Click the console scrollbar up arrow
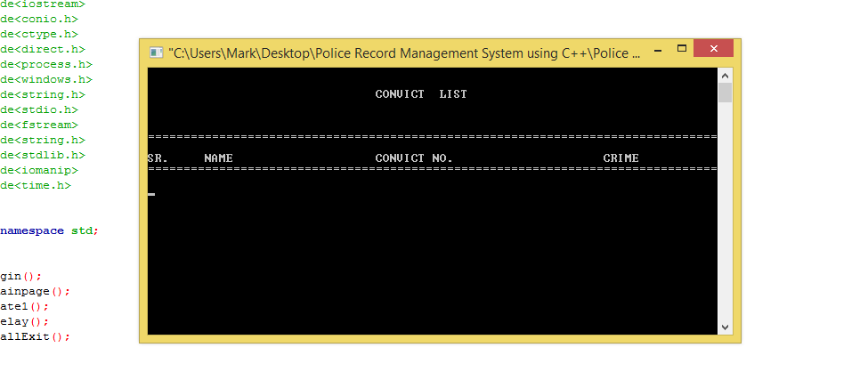The image size is (868, 388). (x=725, y=76)
